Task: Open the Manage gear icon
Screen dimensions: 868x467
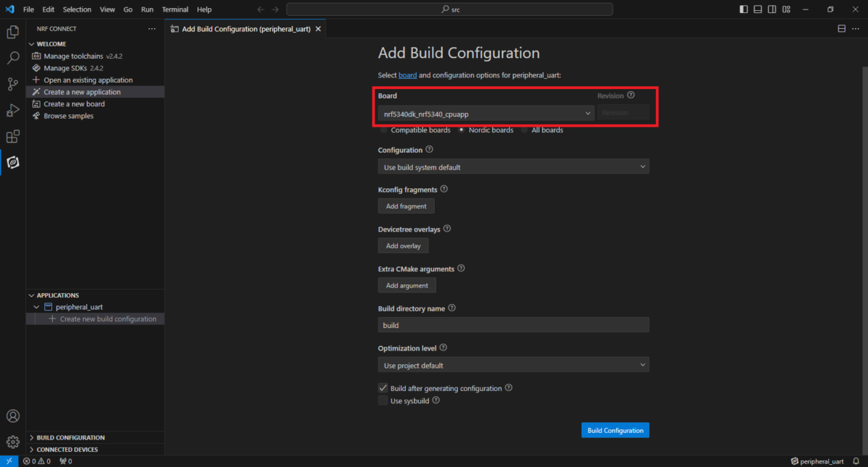Action: 12,441
